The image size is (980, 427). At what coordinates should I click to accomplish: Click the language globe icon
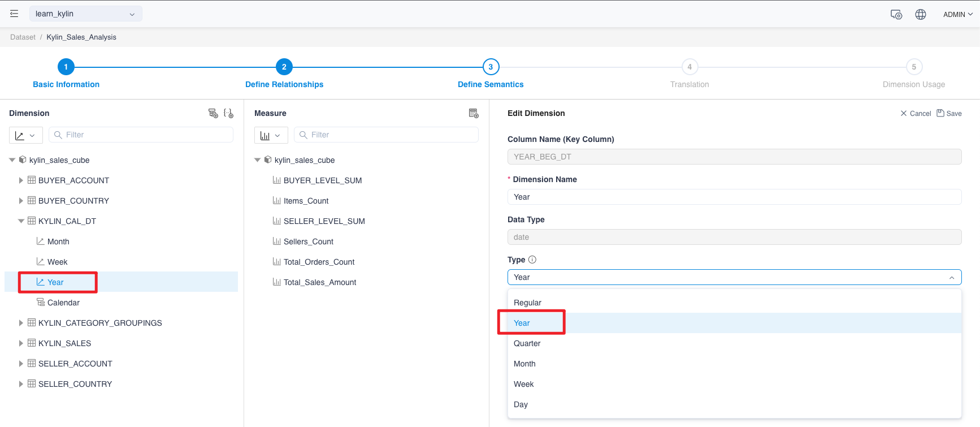pos(920,14)
